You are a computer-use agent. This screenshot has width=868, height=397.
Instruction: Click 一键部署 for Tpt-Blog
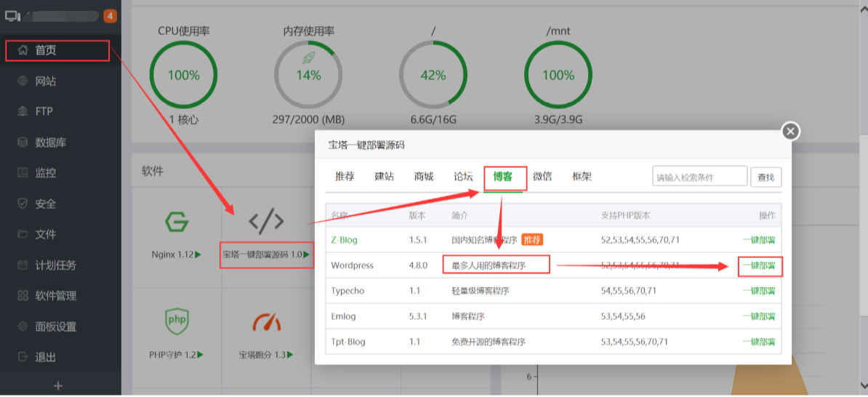click(758, 342)
